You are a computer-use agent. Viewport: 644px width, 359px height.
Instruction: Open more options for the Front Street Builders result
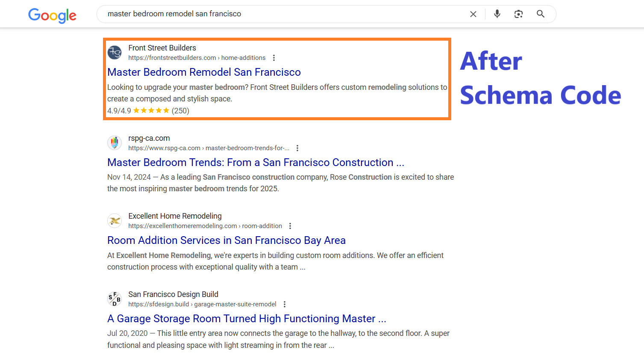274,58
